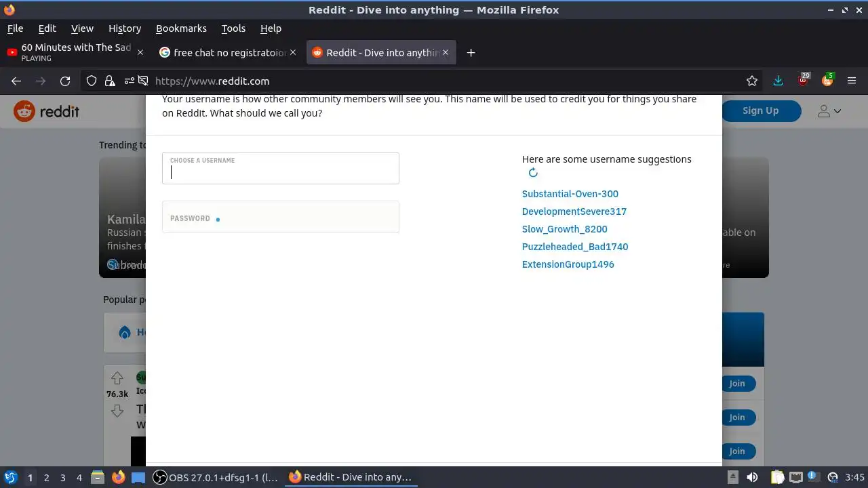Close the free chat Google search tab
This screenshot has height=488, width=868.
coord(293,52)
